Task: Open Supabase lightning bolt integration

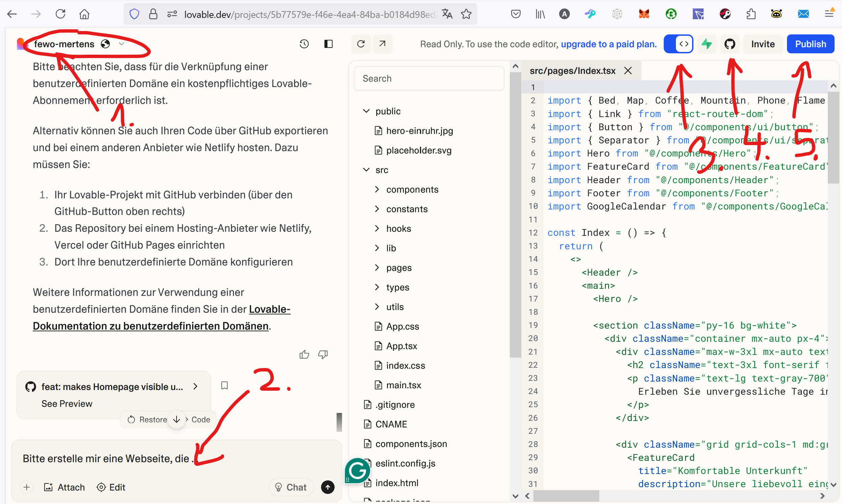Action: pyautogui.click(x=707, y=44)
